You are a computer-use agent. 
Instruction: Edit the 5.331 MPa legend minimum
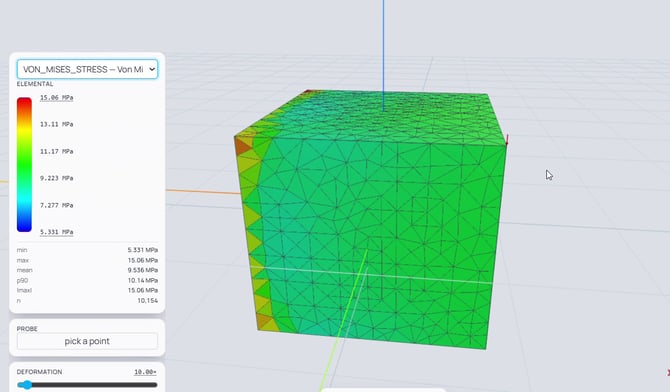click(56, 232)
